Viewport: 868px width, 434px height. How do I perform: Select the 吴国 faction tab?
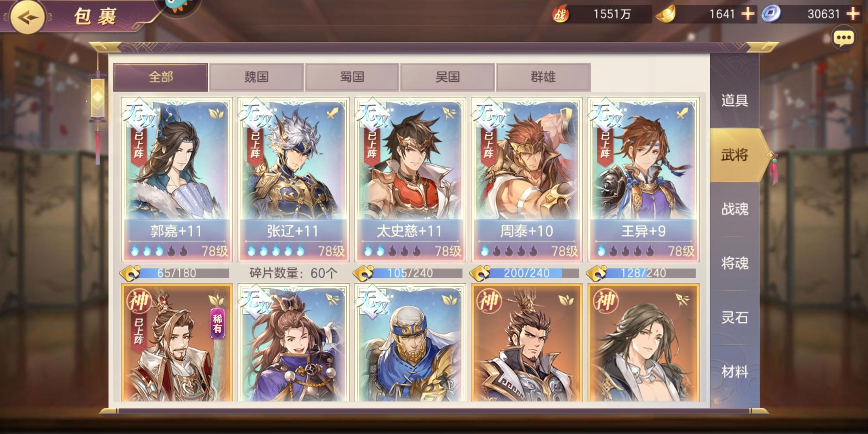(x=448, y=77)
